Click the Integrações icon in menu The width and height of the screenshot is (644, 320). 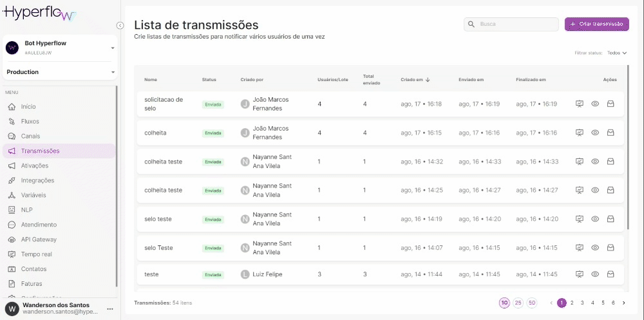click(x=11, y=180)
